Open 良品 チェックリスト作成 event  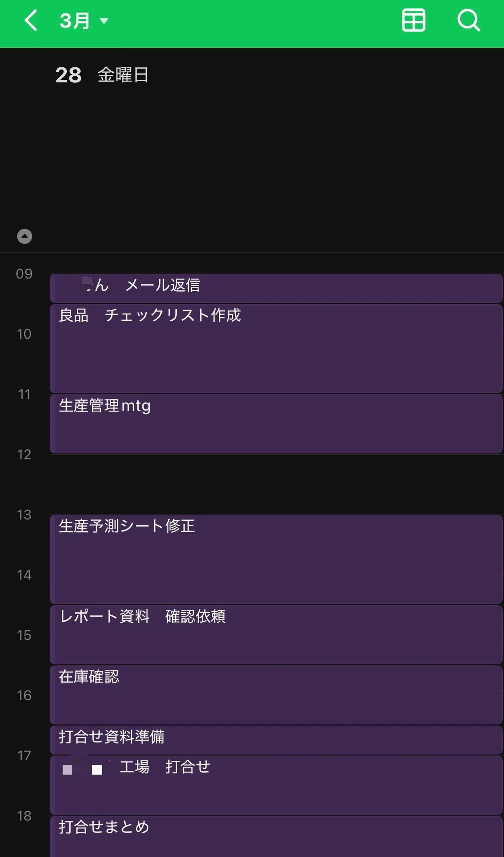(276, 349)
